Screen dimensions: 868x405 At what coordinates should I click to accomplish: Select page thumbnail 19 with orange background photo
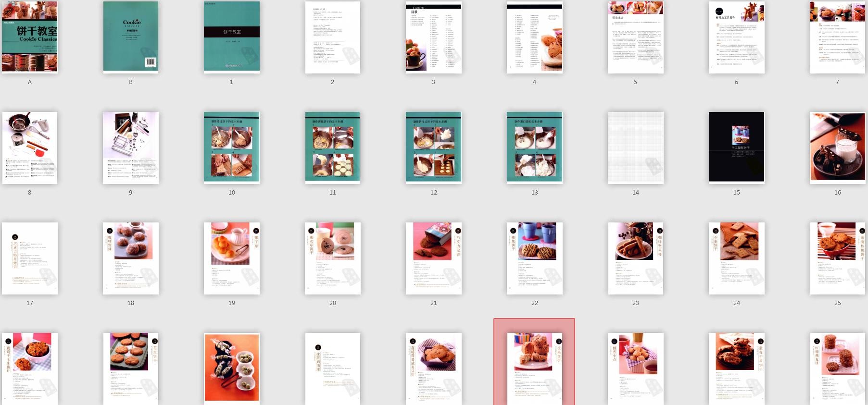[232, 258]
